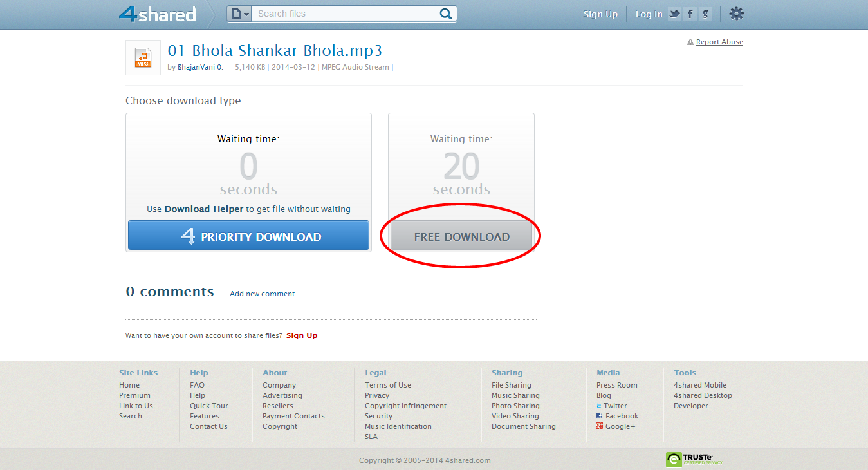Click Add new comment
The height and width of the screenshot is (470, 868).
[263, 294]
